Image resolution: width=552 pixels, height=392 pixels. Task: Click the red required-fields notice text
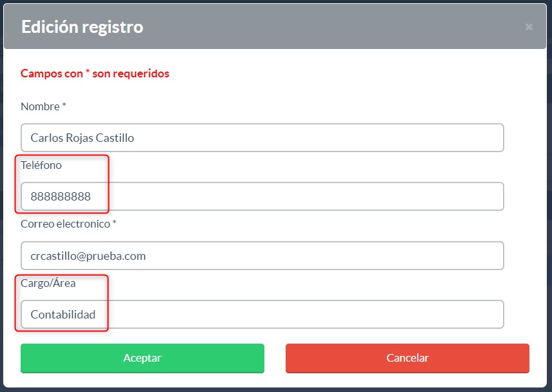pos(95,73)
